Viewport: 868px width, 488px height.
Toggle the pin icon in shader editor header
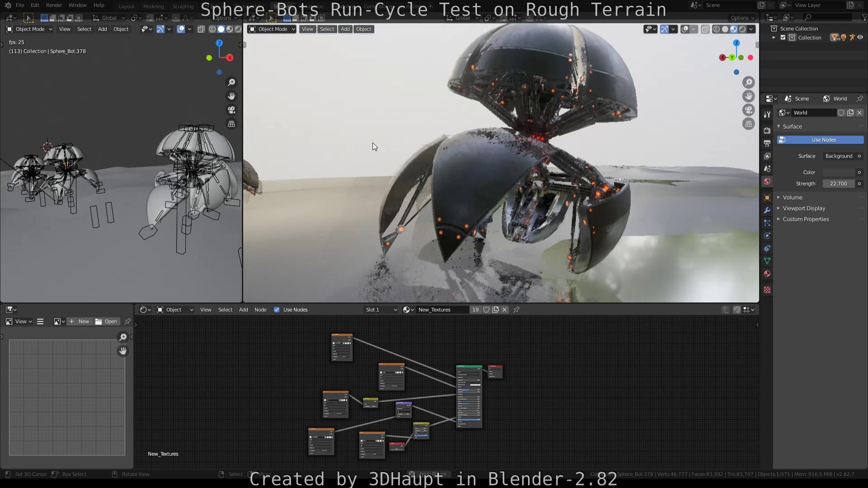tap(516, 310)
